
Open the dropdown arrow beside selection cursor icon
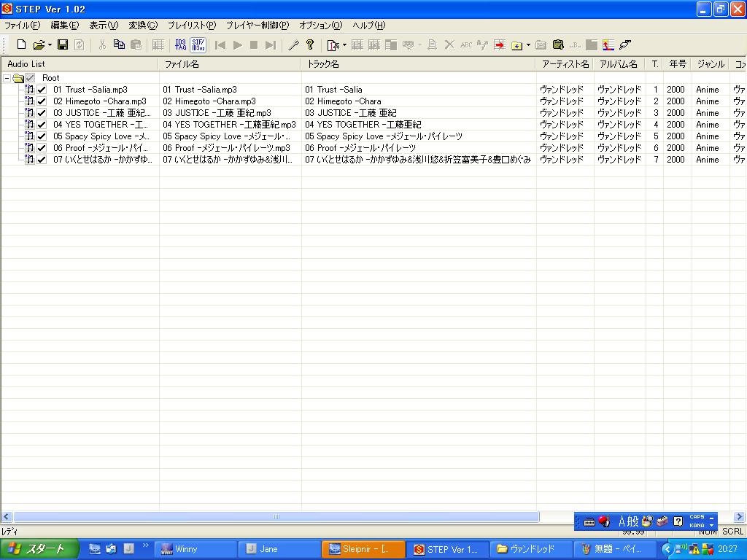[344, 45]
